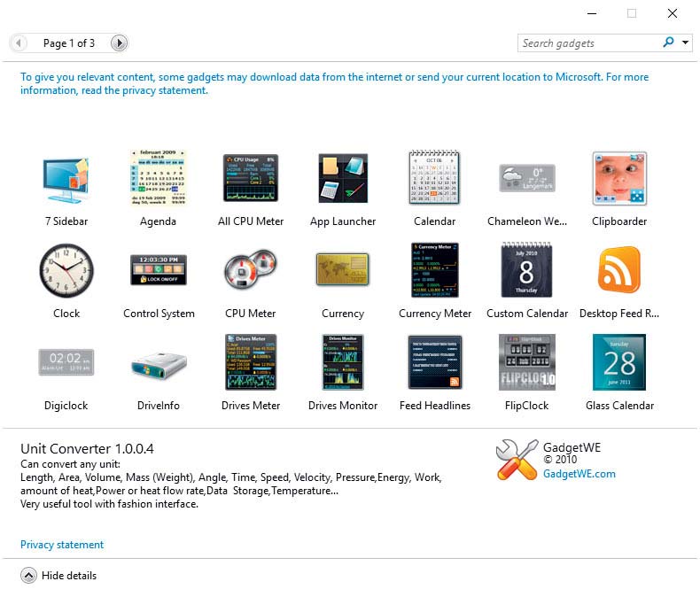Select the Agenda gadget icon
This screenshot has height=597, width=700.
point(158,177)
